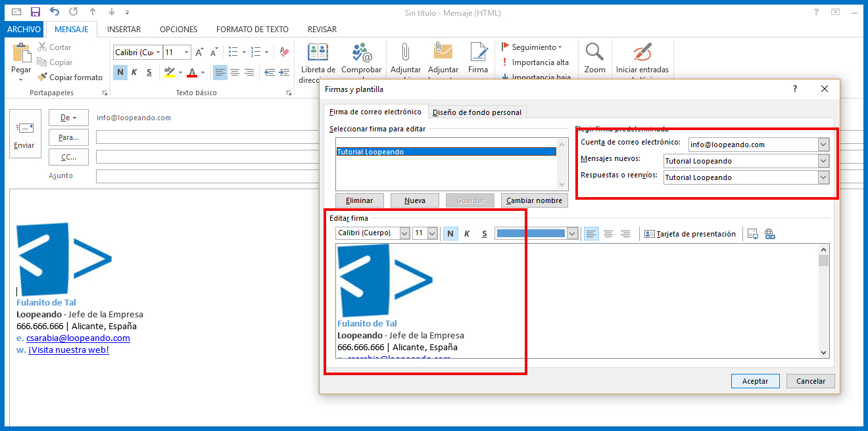Click the Cambiar nombre button
868x431 pixels.
[x=534, y=200]
